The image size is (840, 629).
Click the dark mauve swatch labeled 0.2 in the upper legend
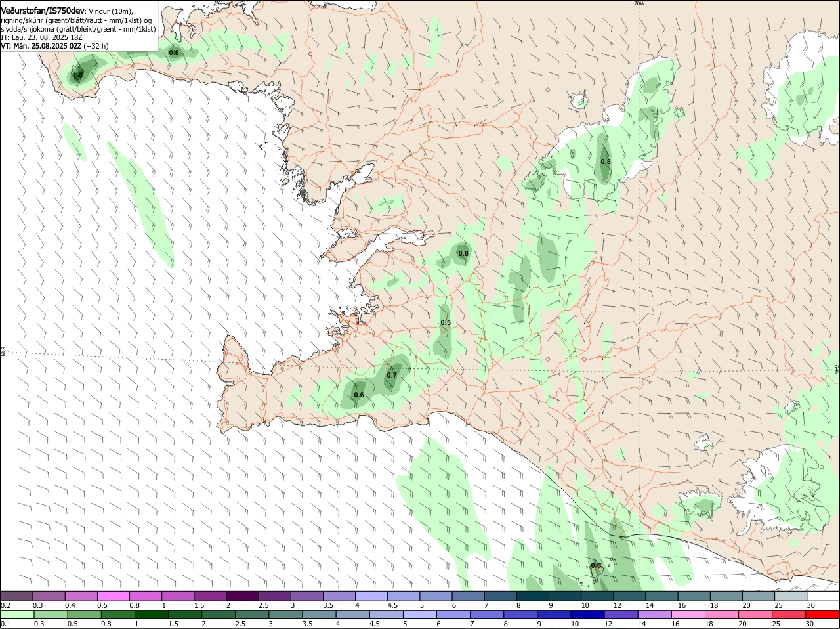(x=17, y=596)
